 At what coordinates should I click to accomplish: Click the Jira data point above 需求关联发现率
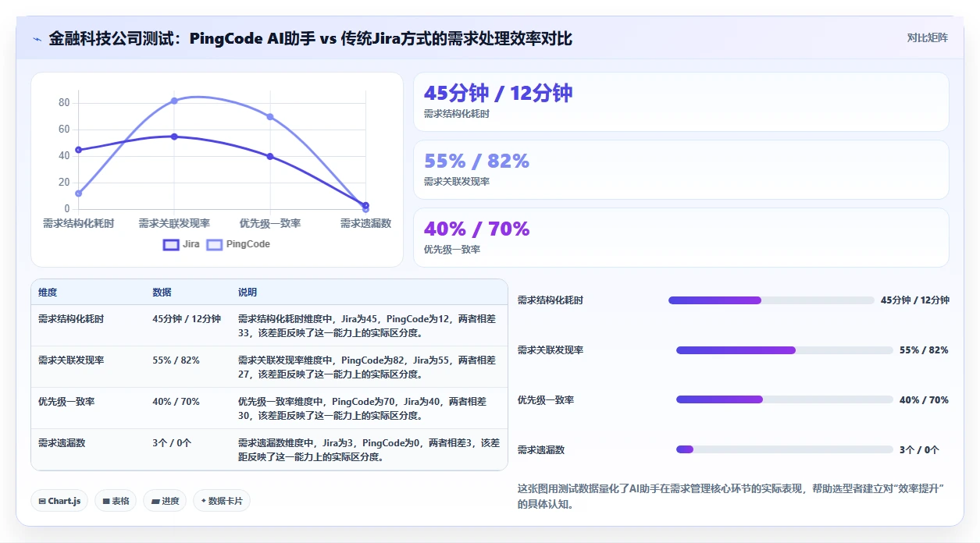coord(174,137)
